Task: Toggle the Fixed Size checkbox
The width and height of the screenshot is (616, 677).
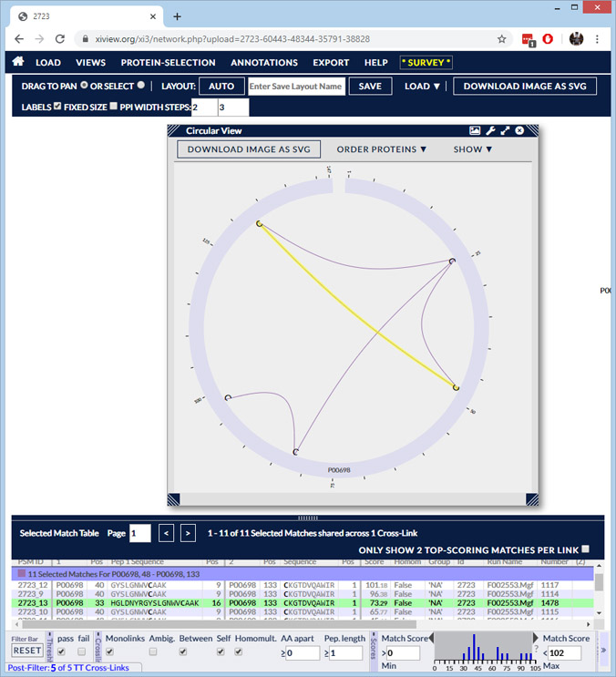Action: coord(113,106)
